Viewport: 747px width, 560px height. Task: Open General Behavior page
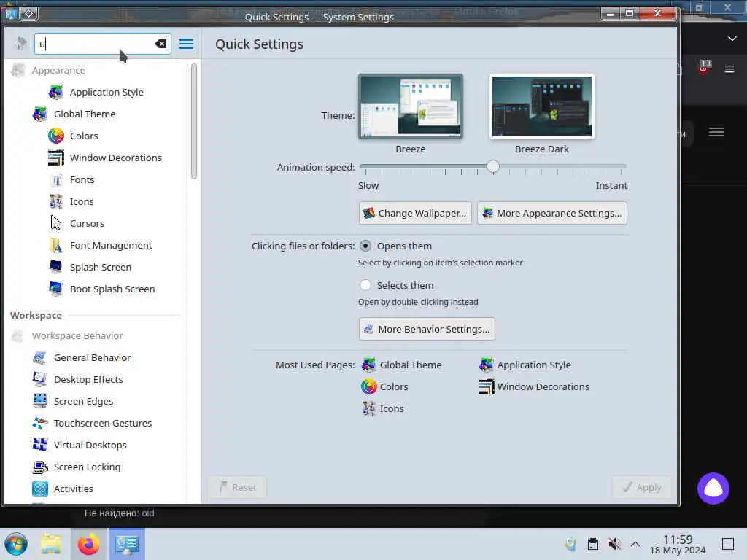coord(96,357)
